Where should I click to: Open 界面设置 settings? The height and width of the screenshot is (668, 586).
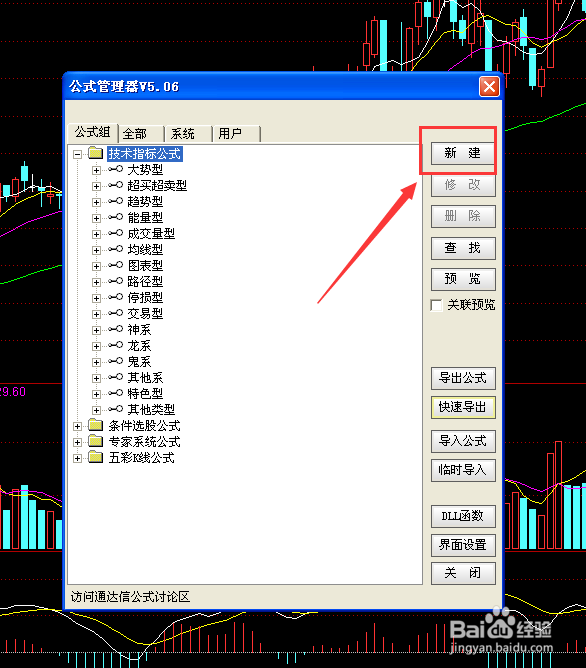(x=463, y=545)
